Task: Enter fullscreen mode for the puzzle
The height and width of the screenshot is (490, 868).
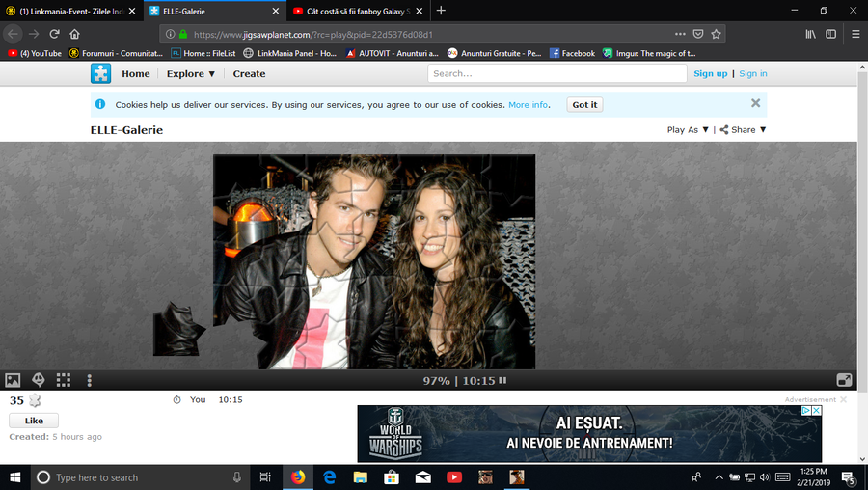Action: click(x=843, y=380)
